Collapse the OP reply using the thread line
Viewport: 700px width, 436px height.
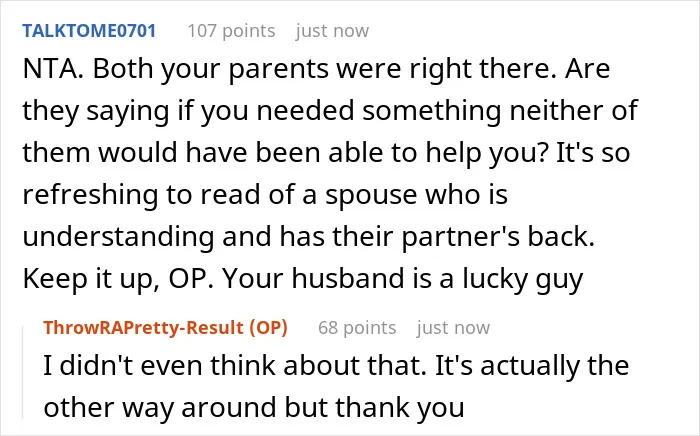23,373
